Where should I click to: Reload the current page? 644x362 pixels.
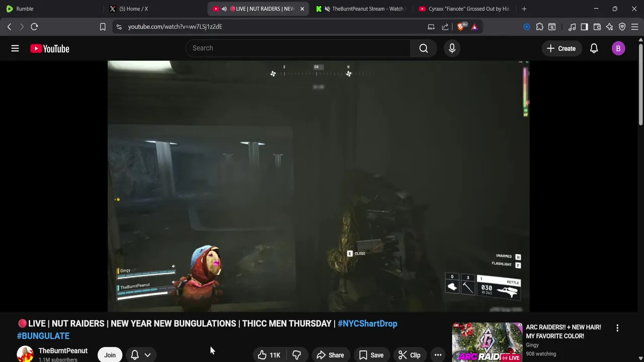coord(34,27)
